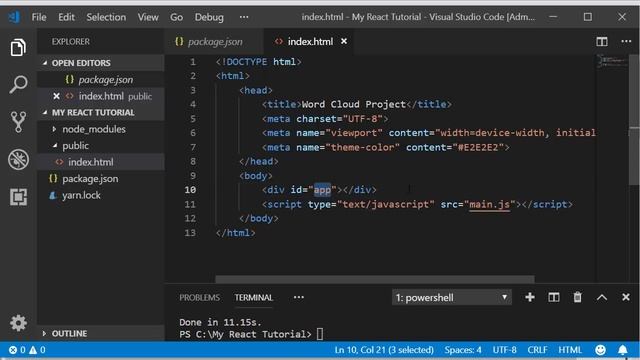Open the Source Control view
The height and width of the screenshot is (360, 640).
18,122
